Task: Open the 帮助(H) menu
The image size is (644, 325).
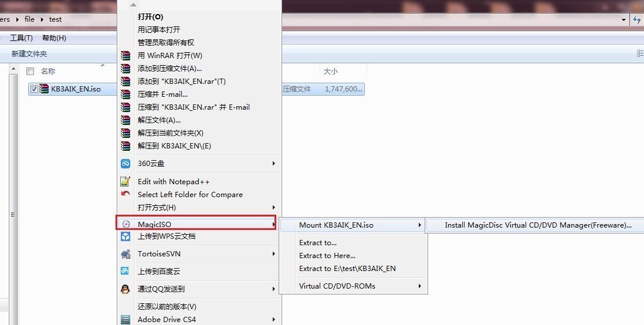Action: click(54, 38)
